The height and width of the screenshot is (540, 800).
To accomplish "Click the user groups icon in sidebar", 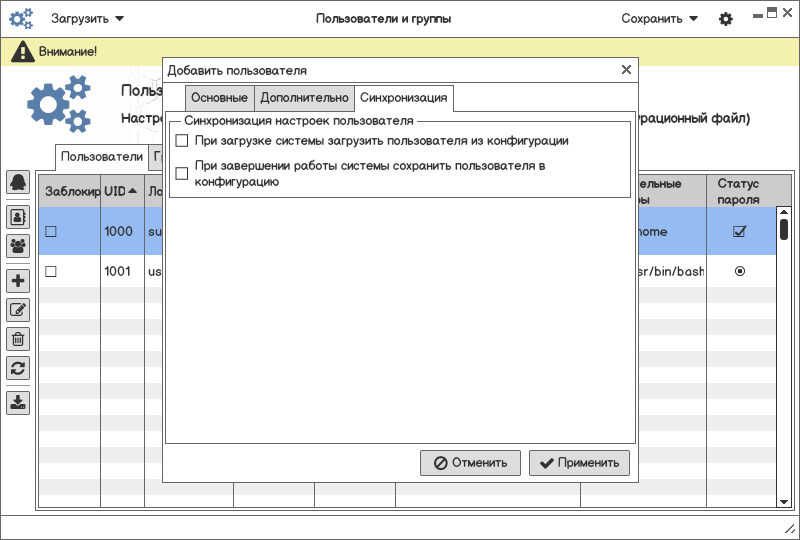I will (x=18, y=246).
